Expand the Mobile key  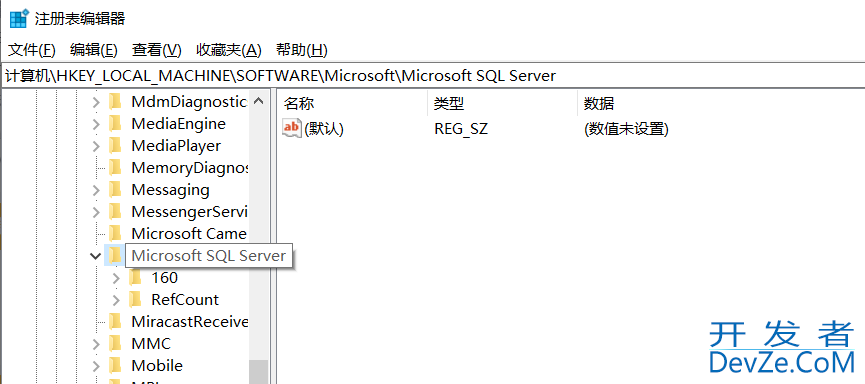click(96, 366)
